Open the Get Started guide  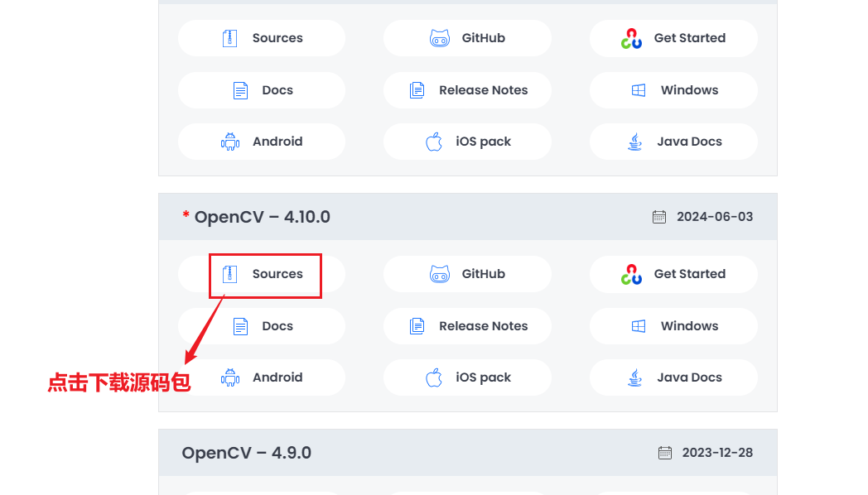tap(673, 273)
